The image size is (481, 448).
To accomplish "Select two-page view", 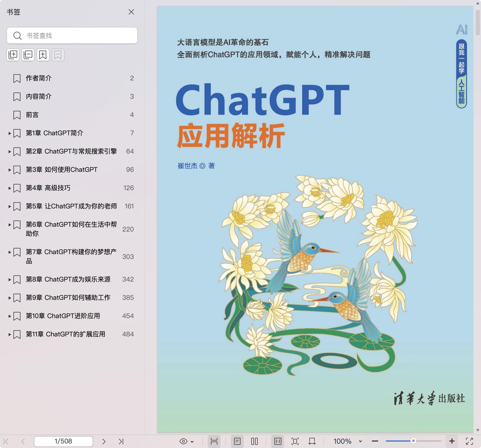I will point(254,441).
